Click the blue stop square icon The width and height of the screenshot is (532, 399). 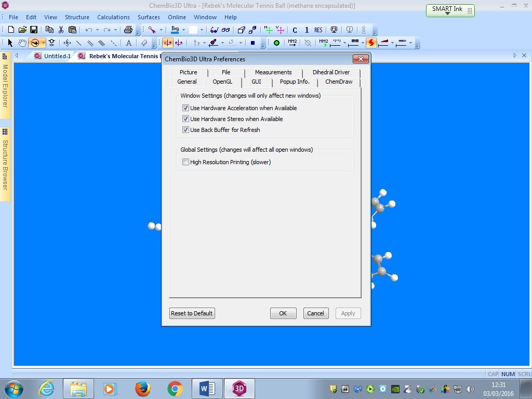(x=252, y=43)
